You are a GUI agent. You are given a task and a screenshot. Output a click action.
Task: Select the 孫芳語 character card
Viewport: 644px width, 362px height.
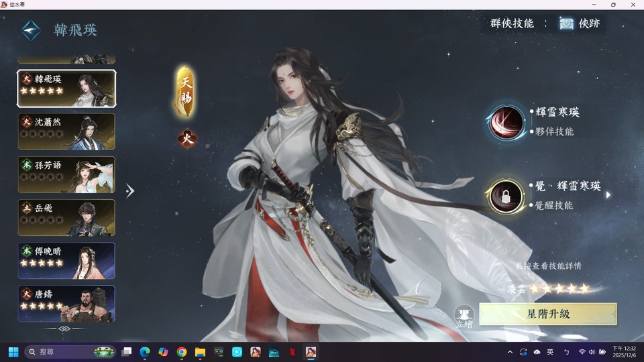tap(66, 174)
